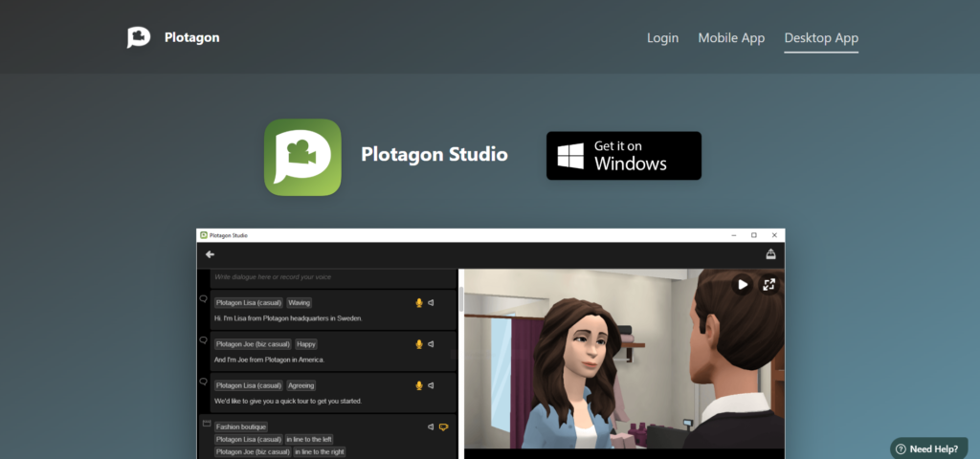Click microphone icon on Joe Happy line
Viewport: 980px width, 459px height.
tap(419, 344)
